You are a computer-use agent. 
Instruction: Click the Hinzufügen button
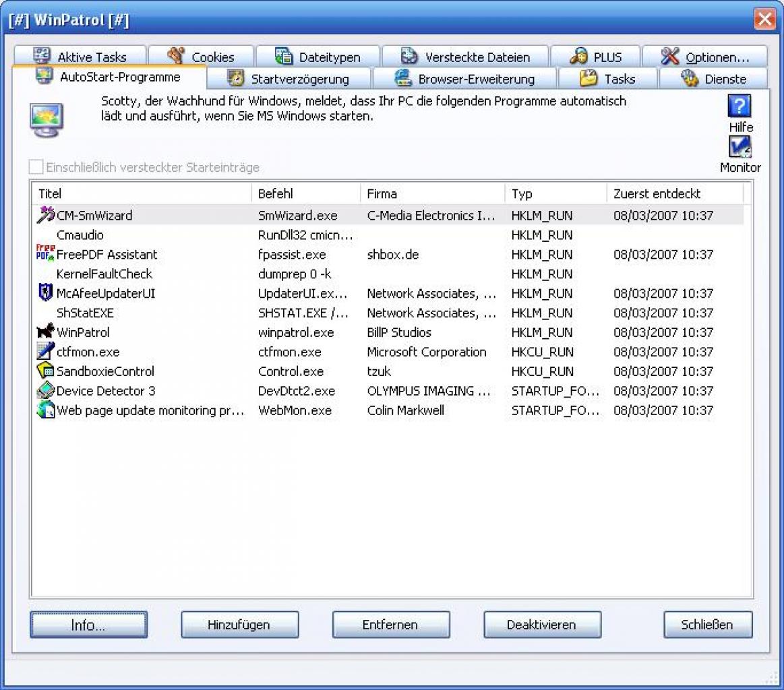[x=240, y=625]
